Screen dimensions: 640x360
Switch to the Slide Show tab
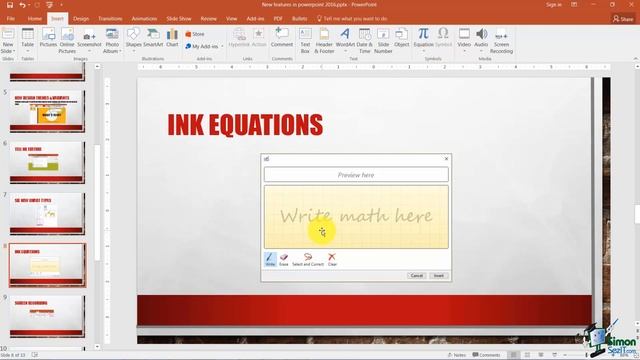179,19
